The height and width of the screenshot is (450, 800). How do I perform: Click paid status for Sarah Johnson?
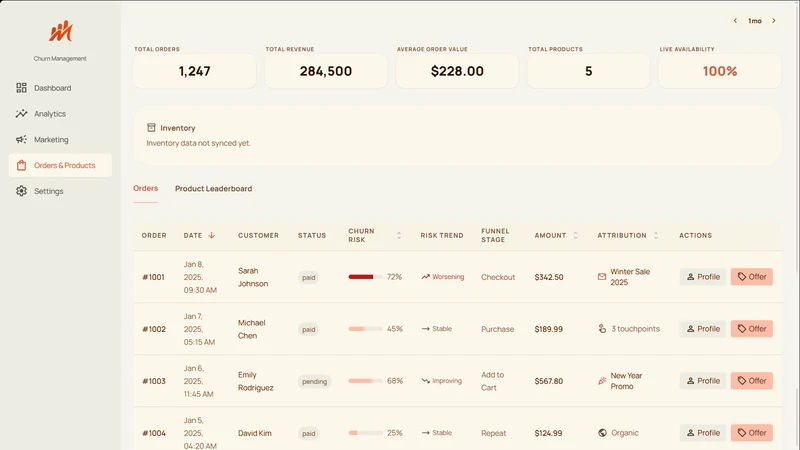tap(309, 278)
